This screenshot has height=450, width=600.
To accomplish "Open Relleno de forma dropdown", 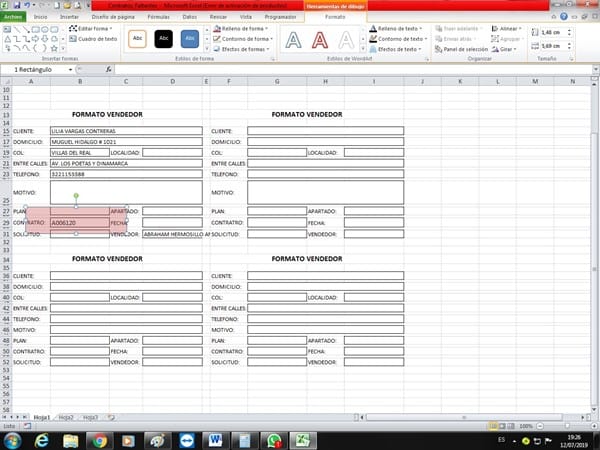I will [241, 29].
